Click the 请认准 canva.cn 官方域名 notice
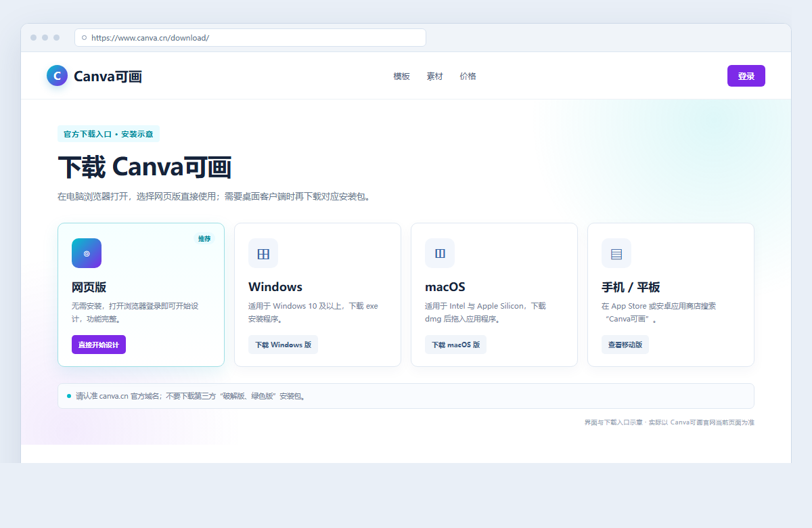Viewport: 812px width, 528px height. pos(406,396)
